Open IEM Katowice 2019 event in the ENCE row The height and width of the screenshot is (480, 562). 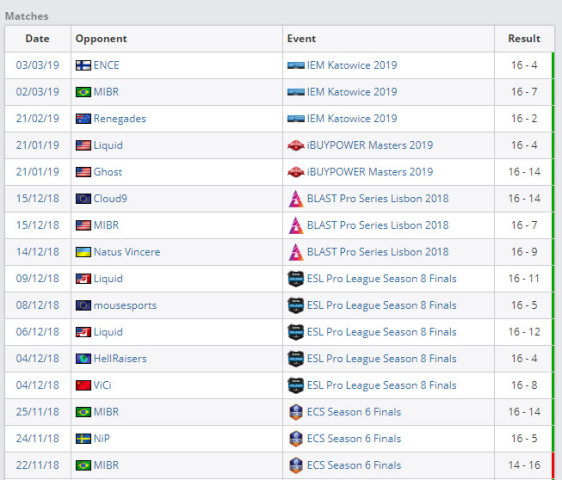click(352, 65)
